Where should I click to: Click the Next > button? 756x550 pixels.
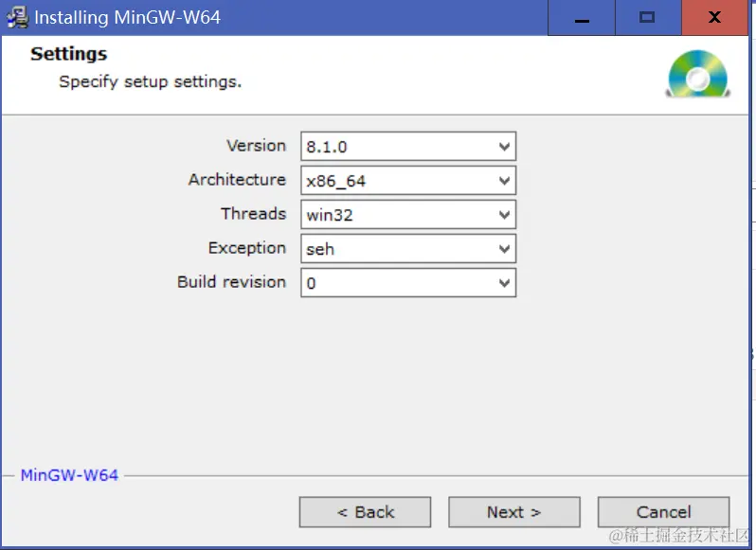(514, 512)
